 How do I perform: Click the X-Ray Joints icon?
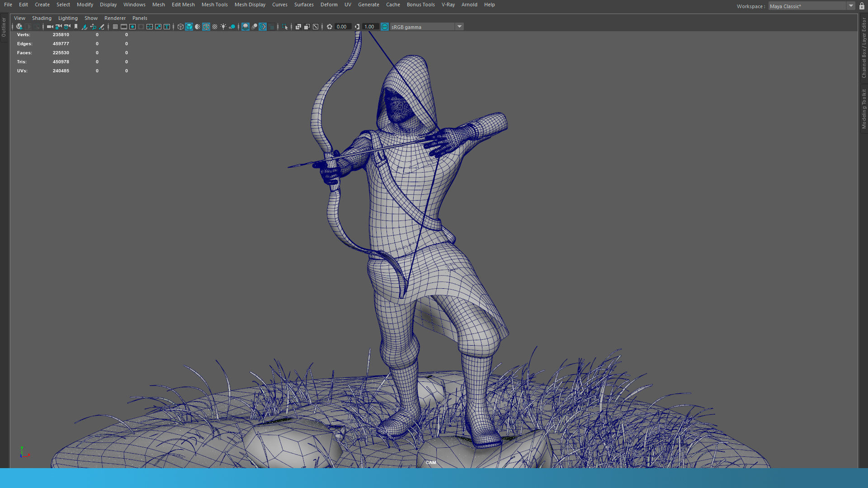(x=316, y=27)
